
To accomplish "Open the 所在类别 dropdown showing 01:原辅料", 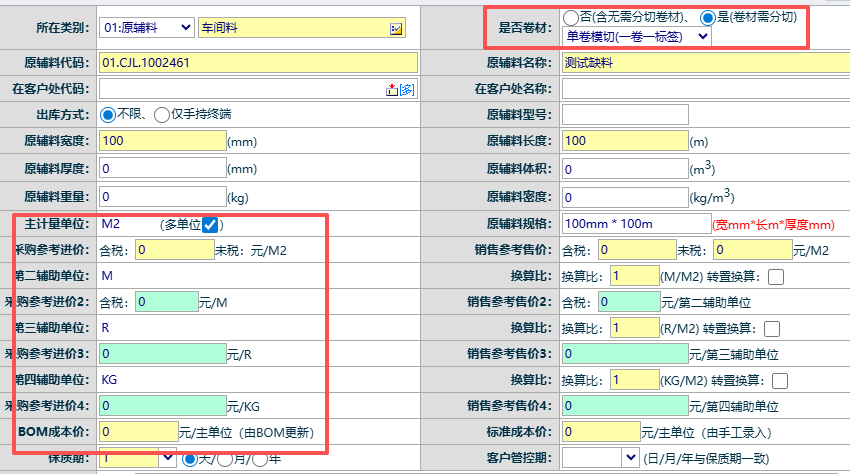I will (x=146, y=28).
